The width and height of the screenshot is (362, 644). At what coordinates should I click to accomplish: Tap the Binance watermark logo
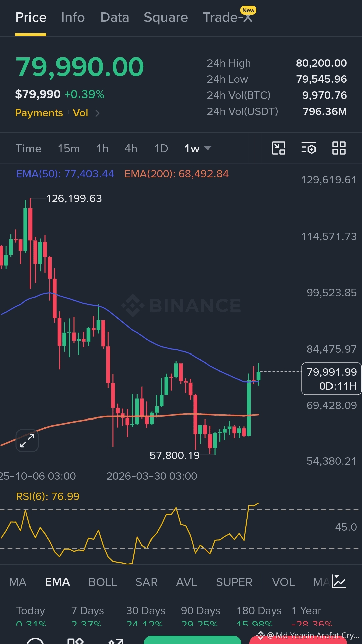(x=181, y=305)
